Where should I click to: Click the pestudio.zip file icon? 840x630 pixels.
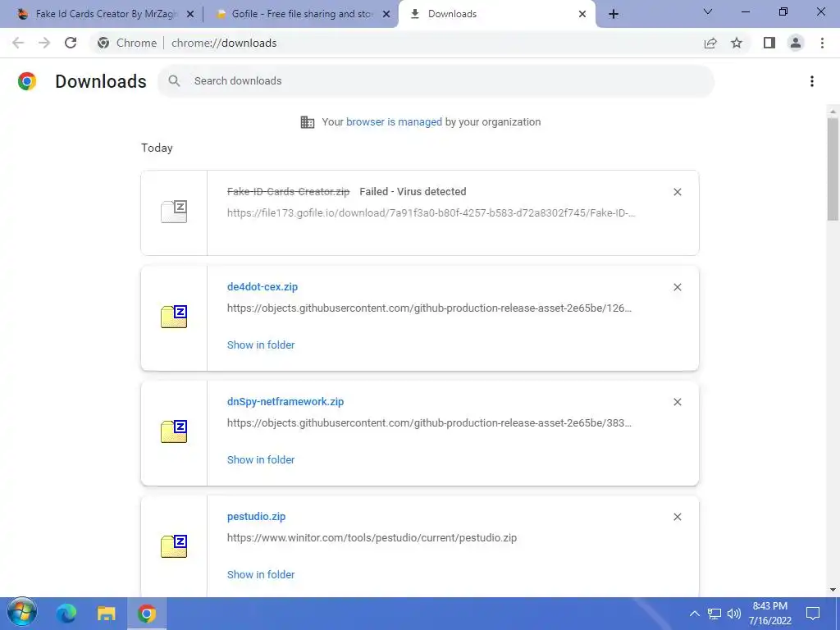[174, 546]
